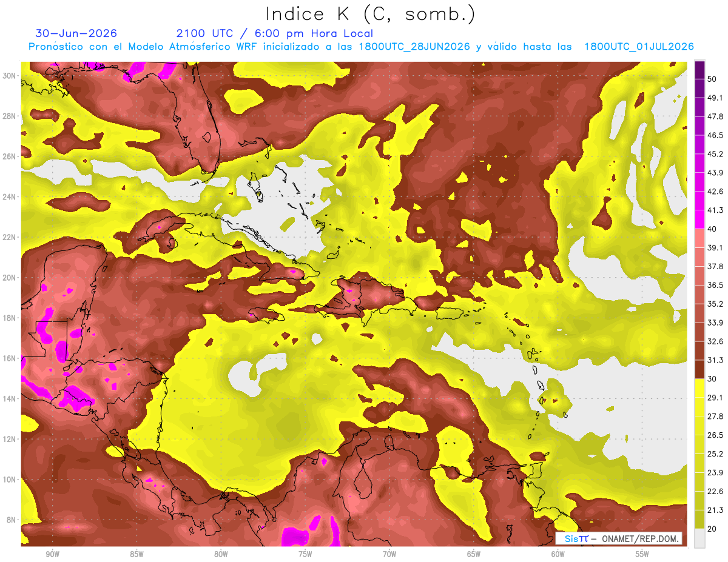The height and width of the screenshot is (562, 728).
Task: Click the latitude label "30N"
Action: tap(10, 76)
